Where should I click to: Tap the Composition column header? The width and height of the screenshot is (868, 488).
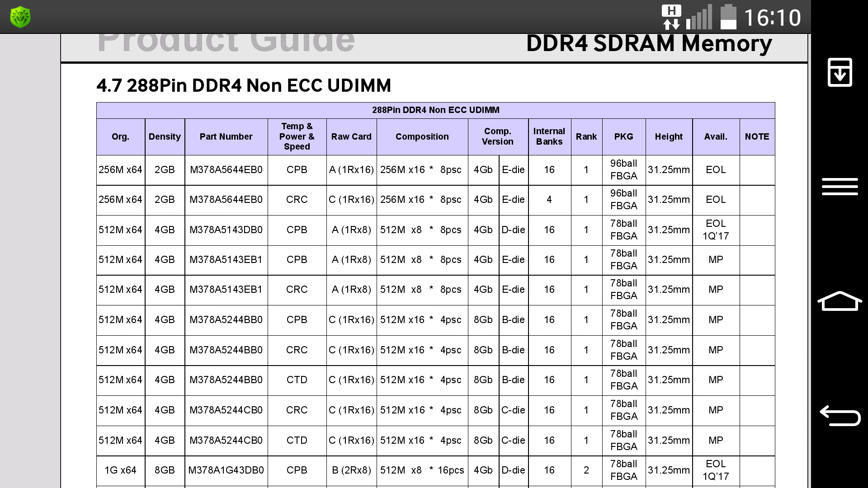pos(422,136)
